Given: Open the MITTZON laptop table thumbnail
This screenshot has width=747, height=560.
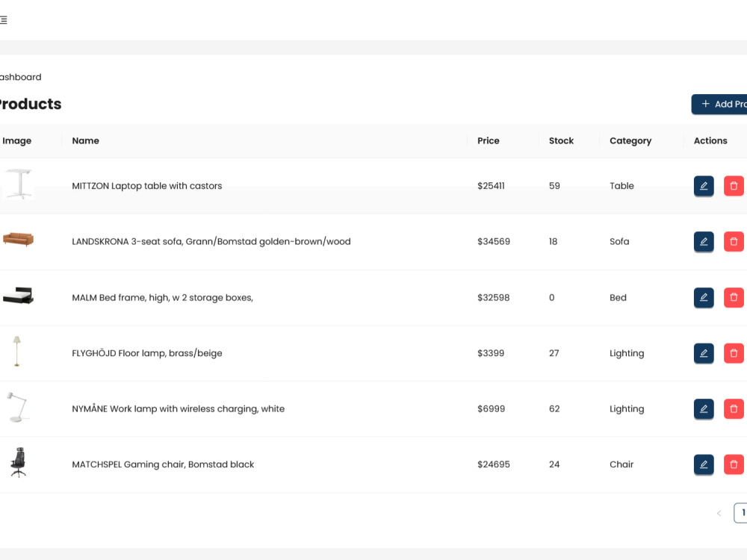Looking at the screenshot, I should coord(18,184).
